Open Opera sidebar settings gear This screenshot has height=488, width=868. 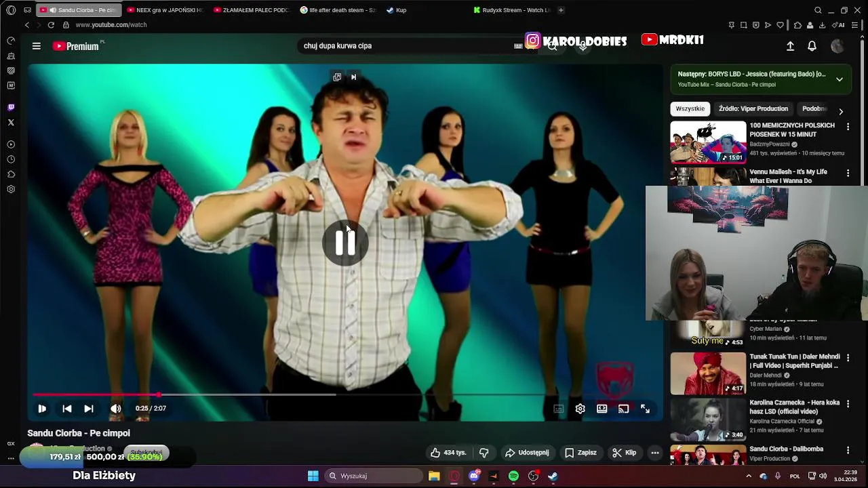tap(11, 189)
